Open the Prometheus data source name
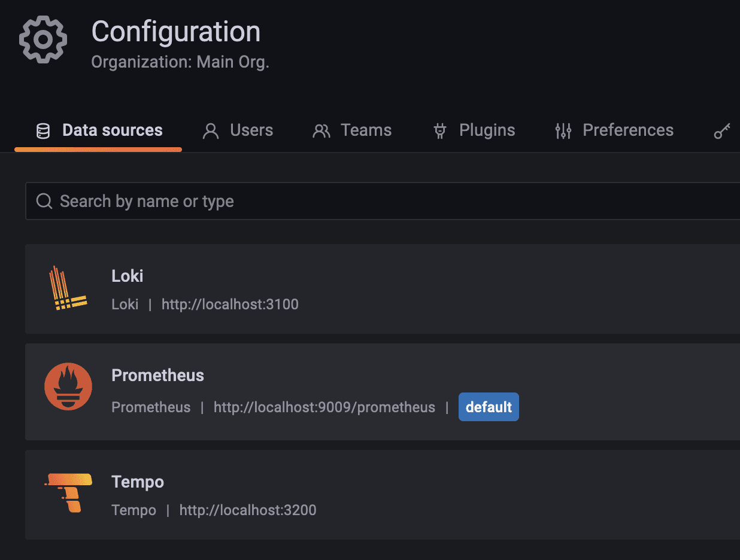This screenshot has height=560, width=740. pos(158,375)
